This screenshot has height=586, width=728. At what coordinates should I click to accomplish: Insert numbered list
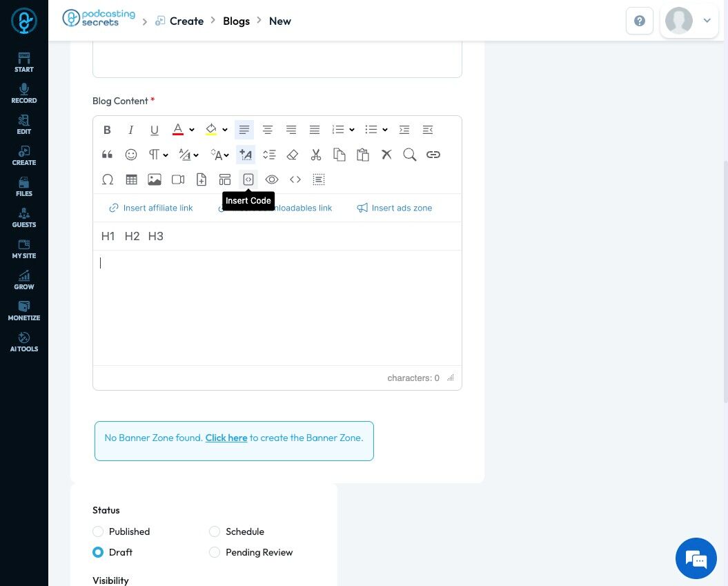click(x=338, y=130)
